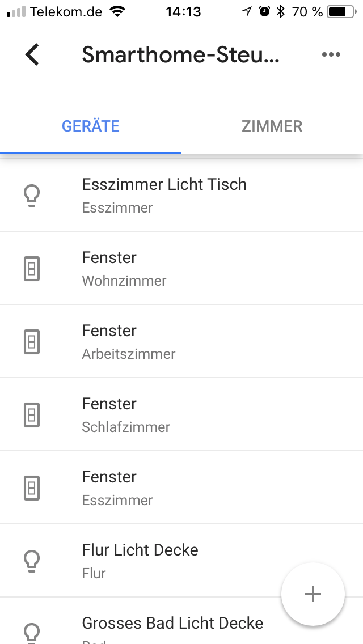
Task: Tap the Esszimmer Fenster switch icon
Action: [32, 488]
